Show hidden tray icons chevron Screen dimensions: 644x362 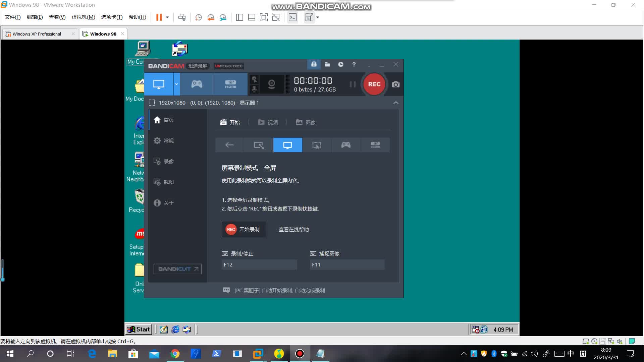coord(464,354)
